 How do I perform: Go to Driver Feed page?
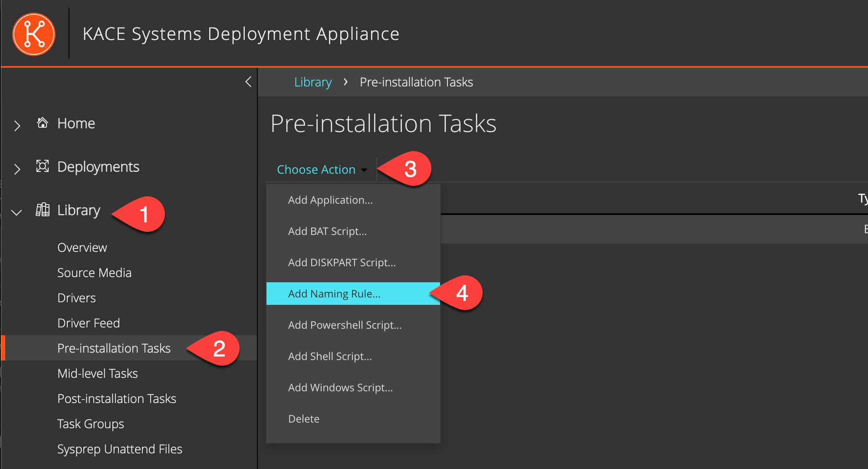point(89,323)
